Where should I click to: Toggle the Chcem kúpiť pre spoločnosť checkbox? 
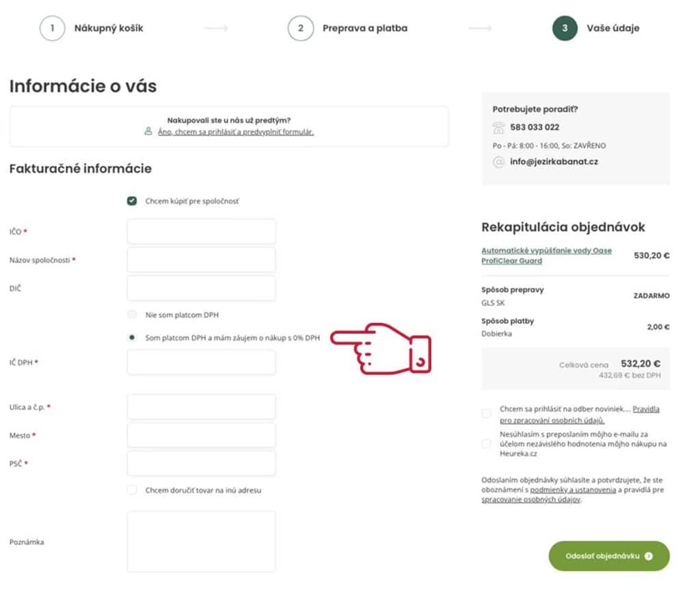click(132, 201)
